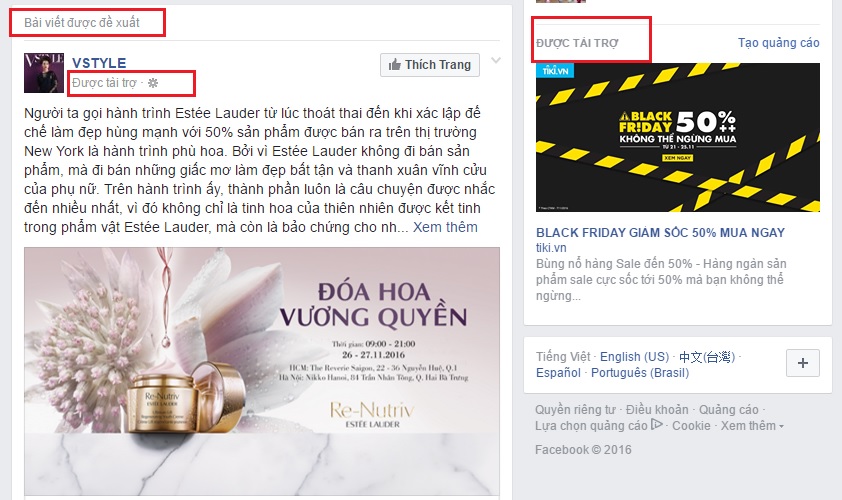This screenshot has height=500, width=842.
Task: Click the gear icon beside Được tài trợ
Action: pyautogui.click(x=153, y=83)
